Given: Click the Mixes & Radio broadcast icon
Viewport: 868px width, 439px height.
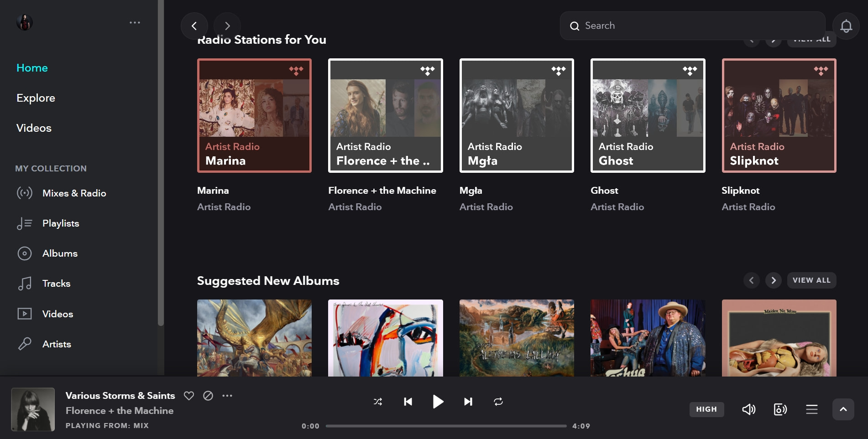Looking at the screenshot, I should 25,193.
